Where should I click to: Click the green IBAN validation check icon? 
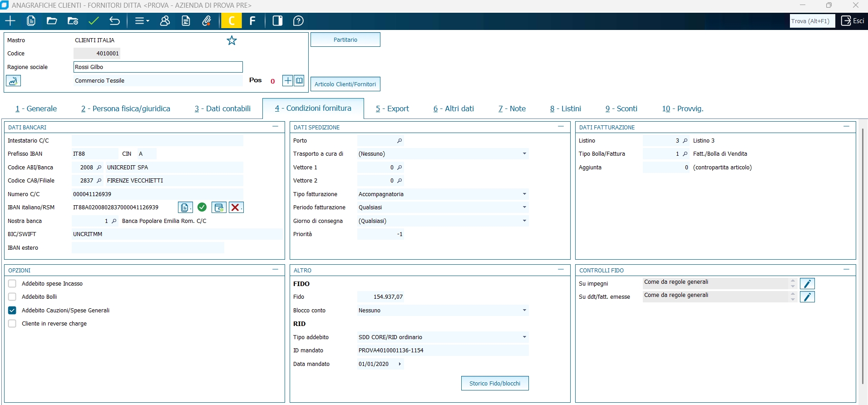pyautogui.click(x=202, y=207)
